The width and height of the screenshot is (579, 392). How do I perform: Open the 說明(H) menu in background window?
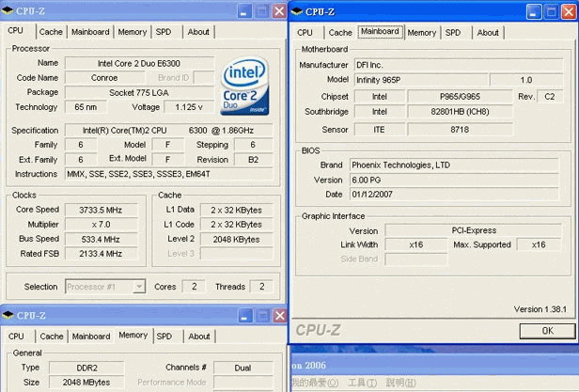click(x=401, y=383)
